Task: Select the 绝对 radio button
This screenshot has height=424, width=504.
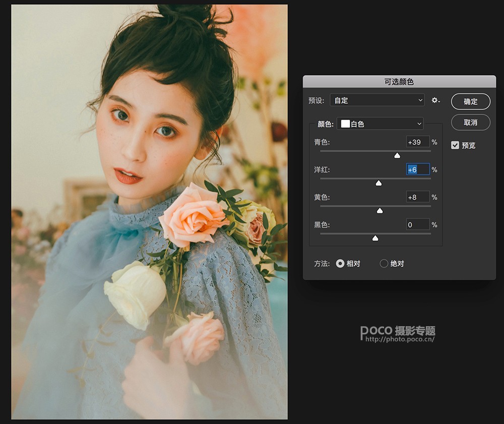Action: [384, 264]
